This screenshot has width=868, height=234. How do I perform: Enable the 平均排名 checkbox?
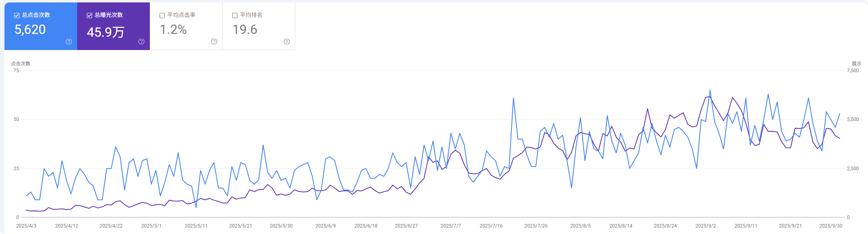[235, 15]
